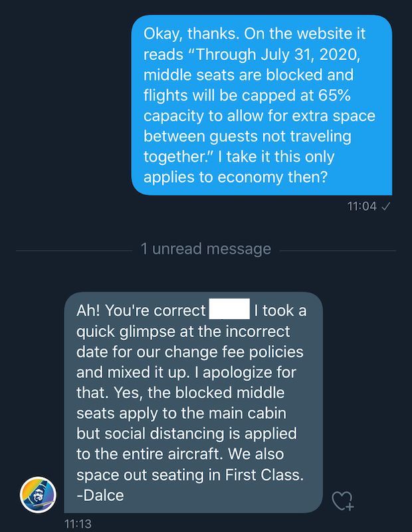This screenshot has width=412, height=532.
Task: Click the 'change fee policies' text
Action: pos(234,352)
